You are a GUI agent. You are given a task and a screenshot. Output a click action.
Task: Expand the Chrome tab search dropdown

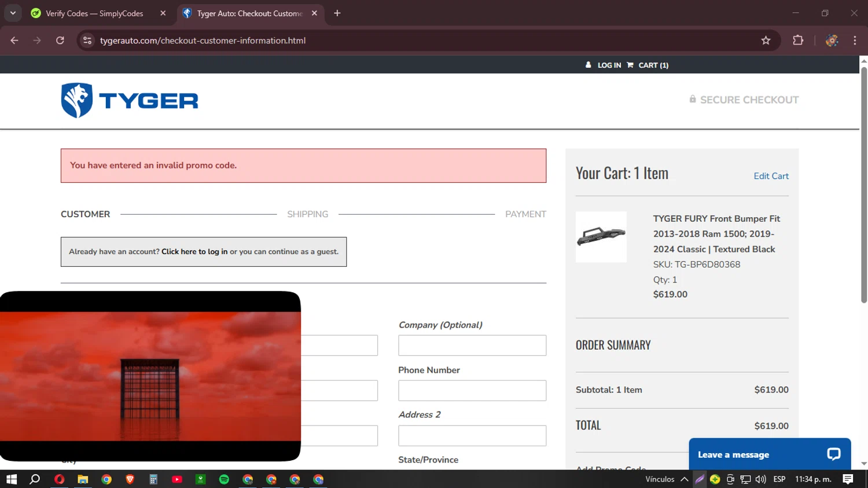pos(13,13)
